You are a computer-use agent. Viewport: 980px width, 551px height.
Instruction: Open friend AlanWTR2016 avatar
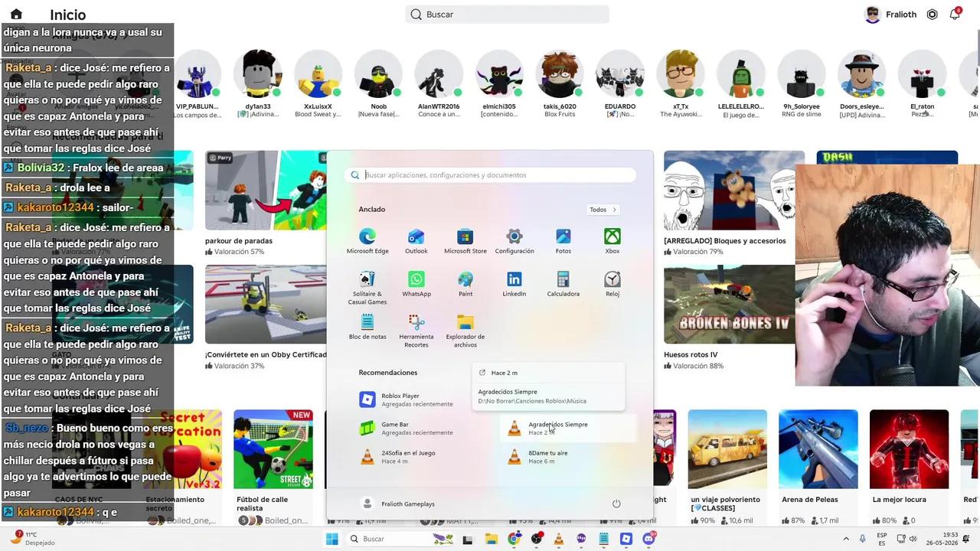[439, 75]
